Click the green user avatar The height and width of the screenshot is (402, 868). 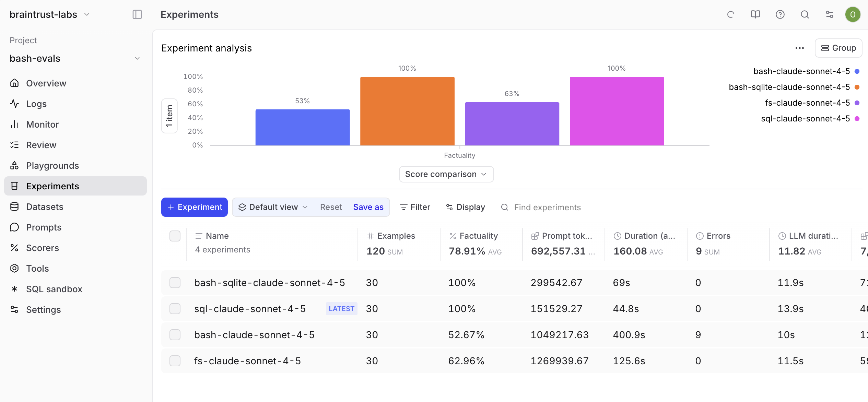[853, 14]
